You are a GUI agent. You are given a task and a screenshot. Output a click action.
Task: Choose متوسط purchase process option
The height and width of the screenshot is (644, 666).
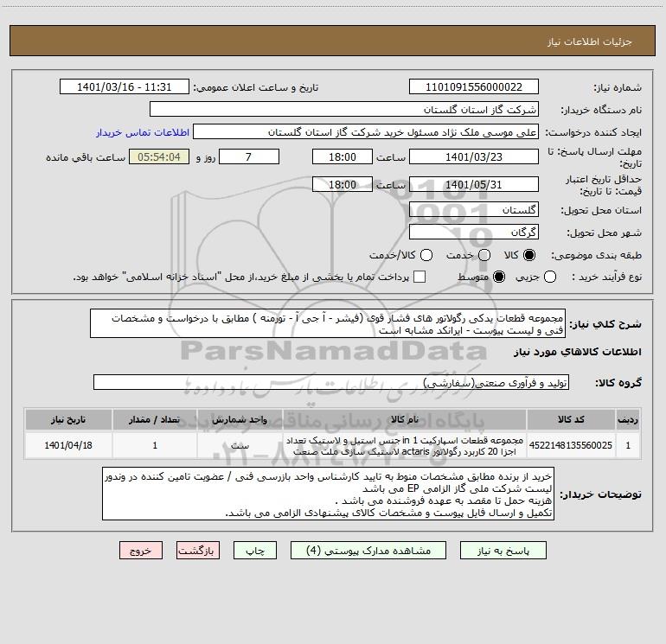[499, 277]
